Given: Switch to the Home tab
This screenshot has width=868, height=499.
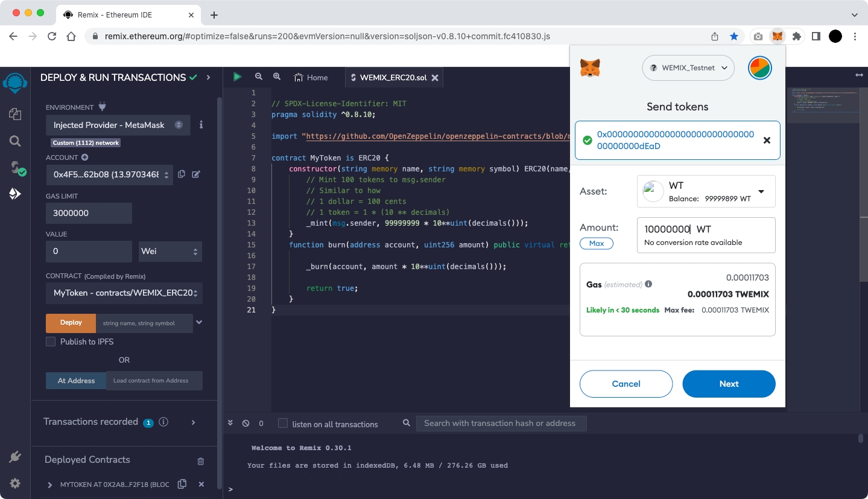Looking at the screenshot, I should pyautogui.click(x=311, y=77).
